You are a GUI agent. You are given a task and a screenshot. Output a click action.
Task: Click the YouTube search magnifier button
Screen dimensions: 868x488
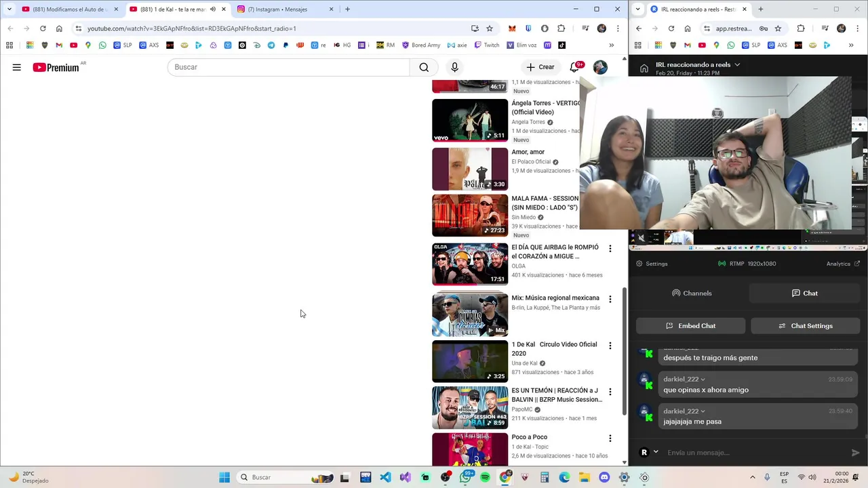[x=424, y=67]
